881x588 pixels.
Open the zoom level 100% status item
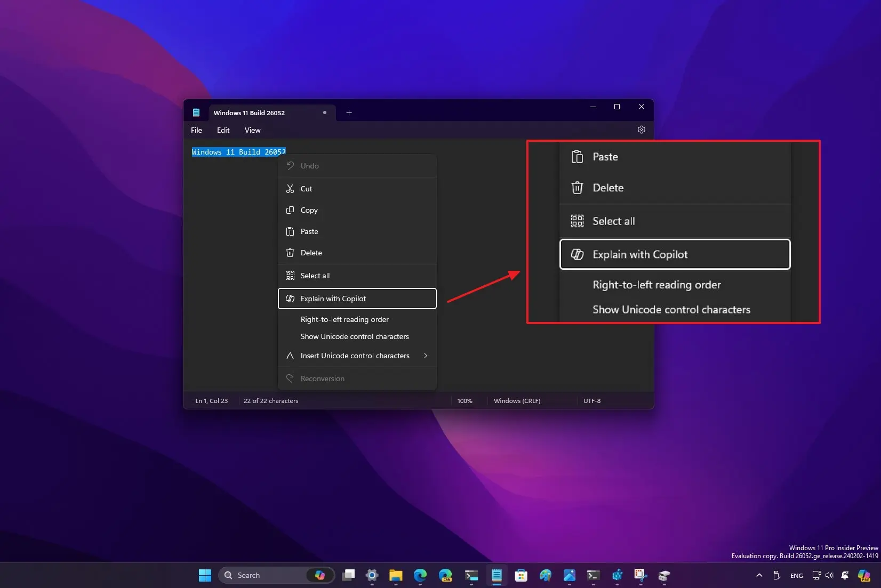point(464,401)
